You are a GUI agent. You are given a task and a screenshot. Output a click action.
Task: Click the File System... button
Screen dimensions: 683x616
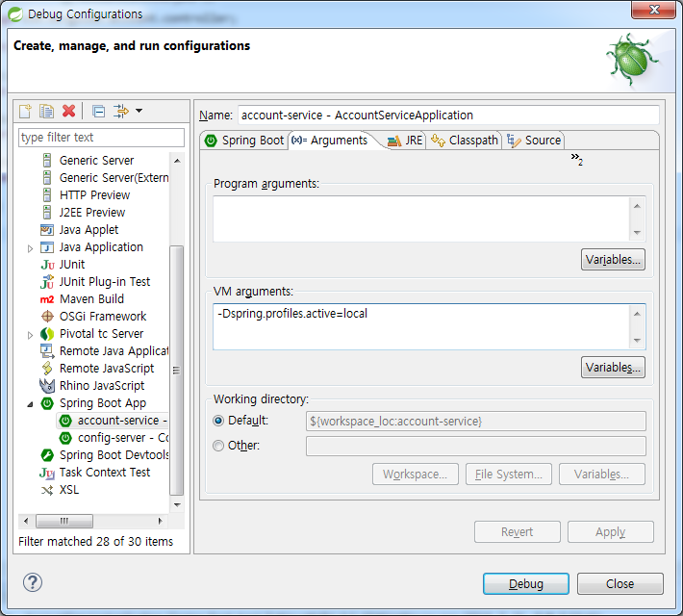508,474
